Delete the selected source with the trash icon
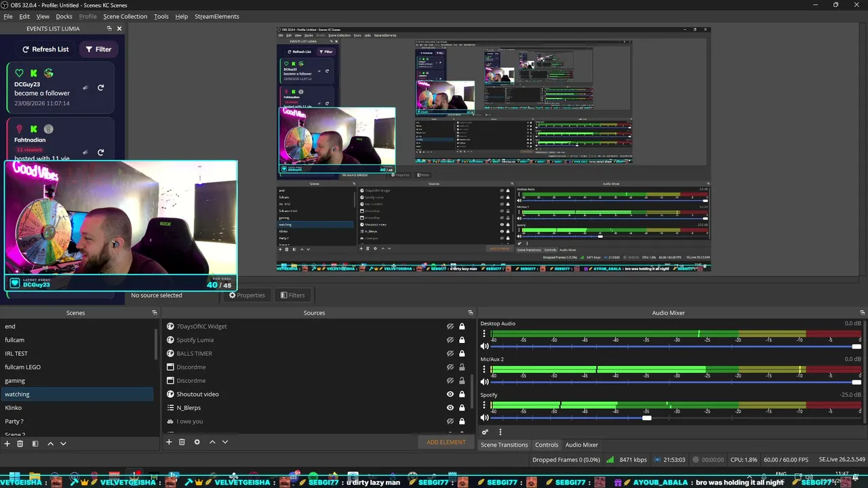 pos(182,442)
